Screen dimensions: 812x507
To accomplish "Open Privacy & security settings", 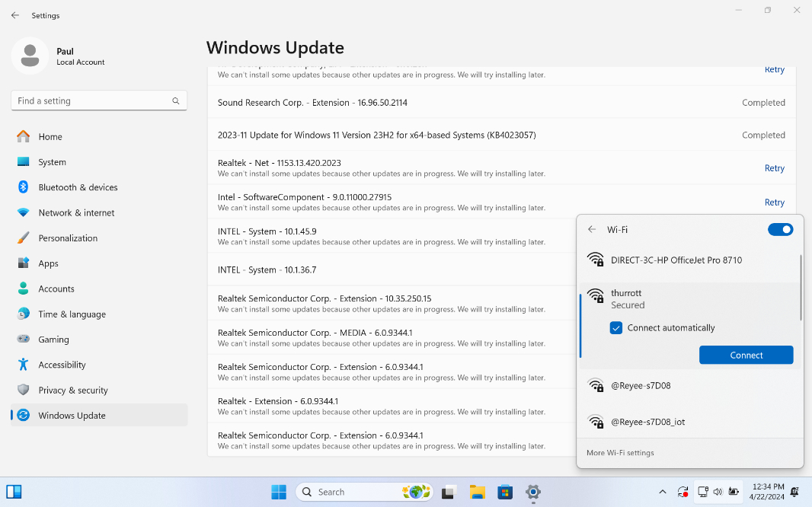I will click(x=72, y=391).
